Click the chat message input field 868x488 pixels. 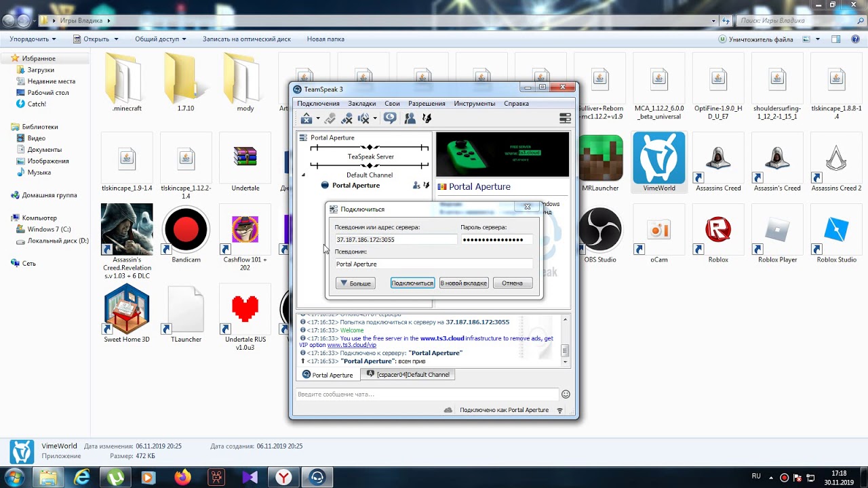427,394
